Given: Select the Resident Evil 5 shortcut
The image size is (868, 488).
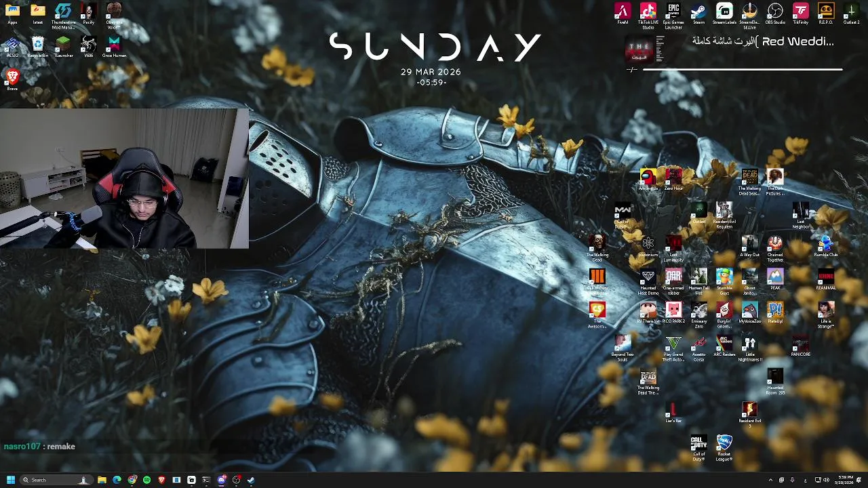Looking at the screenshot, I should [749, 415].
